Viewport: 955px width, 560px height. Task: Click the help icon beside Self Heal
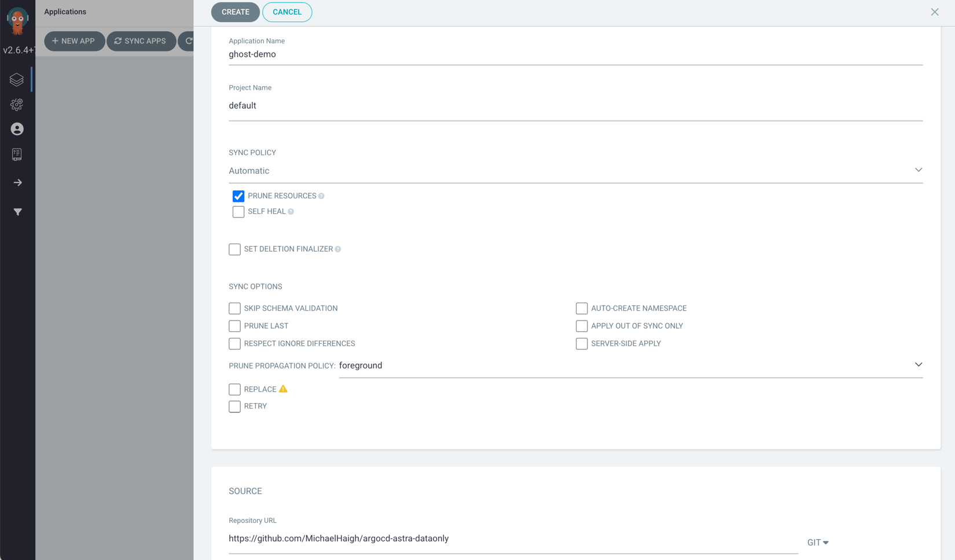291,212
